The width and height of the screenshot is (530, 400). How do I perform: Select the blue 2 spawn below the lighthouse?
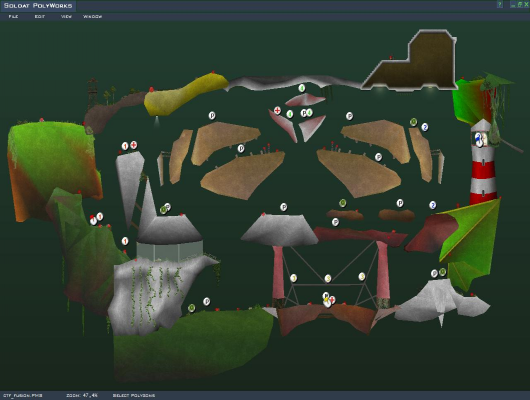click(x=432, y=205)
